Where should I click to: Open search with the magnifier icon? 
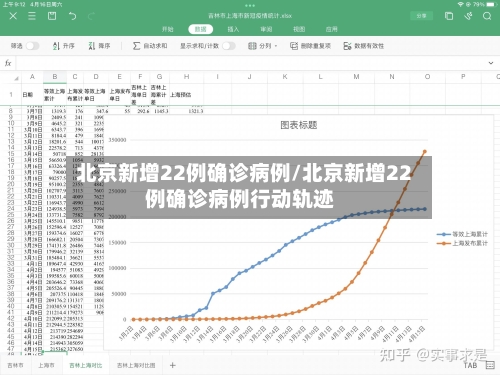pyautogui.click(x=487, y=16)
